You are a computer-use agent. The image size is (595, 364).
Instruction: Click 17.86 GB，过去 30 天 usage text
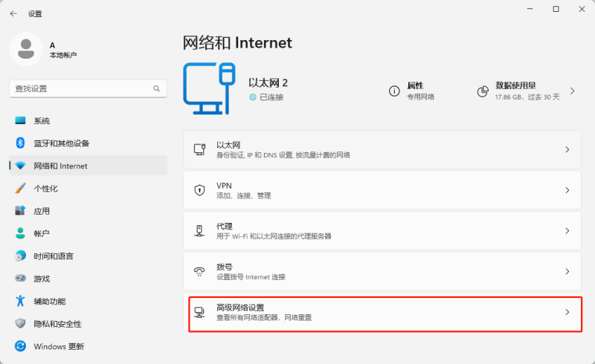(527, 97)
